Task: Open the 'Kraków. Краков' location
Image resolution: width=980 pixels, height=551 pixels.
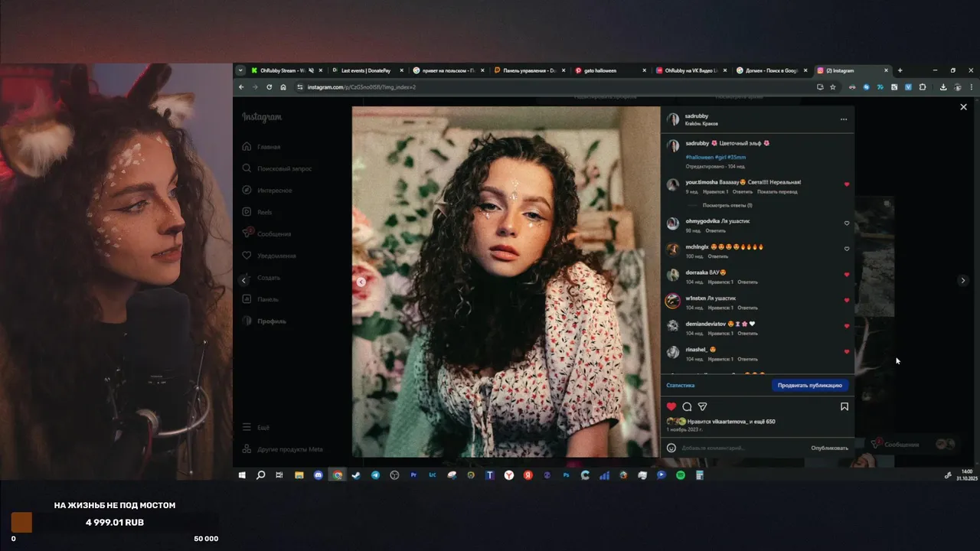Action: tap(701, 123)
